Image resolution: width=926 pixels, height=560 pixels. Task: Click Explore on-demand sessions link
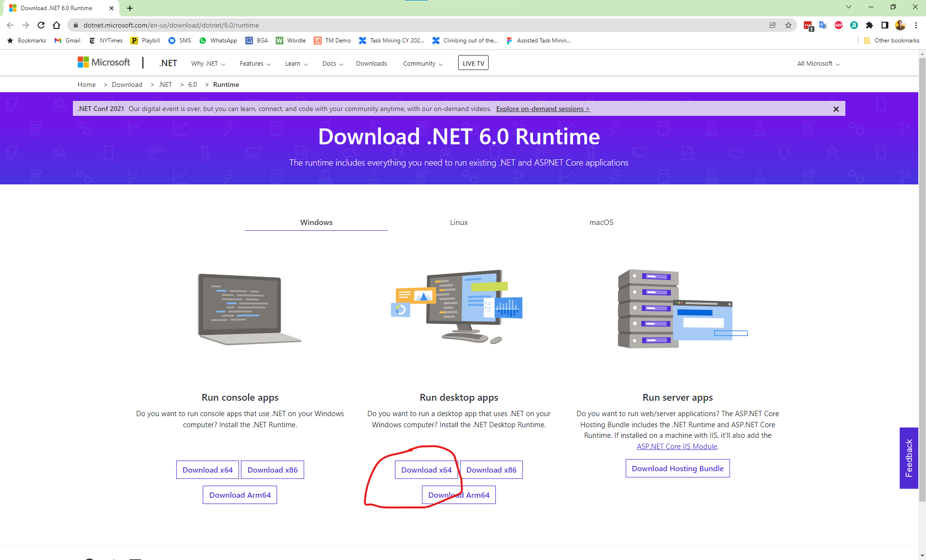[x=542, y=109]
